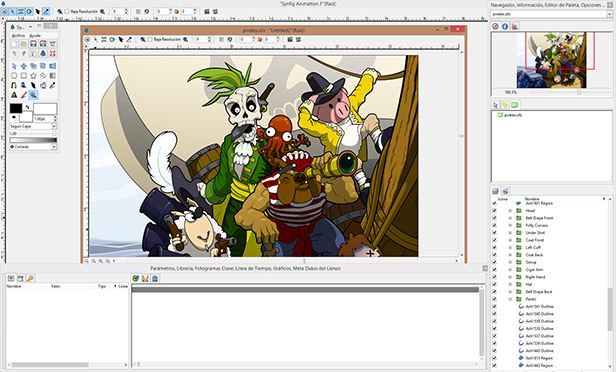Expand the Cigar Arm layer group
The height and width of the screenshot is (372, 616).
pos(510,269)
